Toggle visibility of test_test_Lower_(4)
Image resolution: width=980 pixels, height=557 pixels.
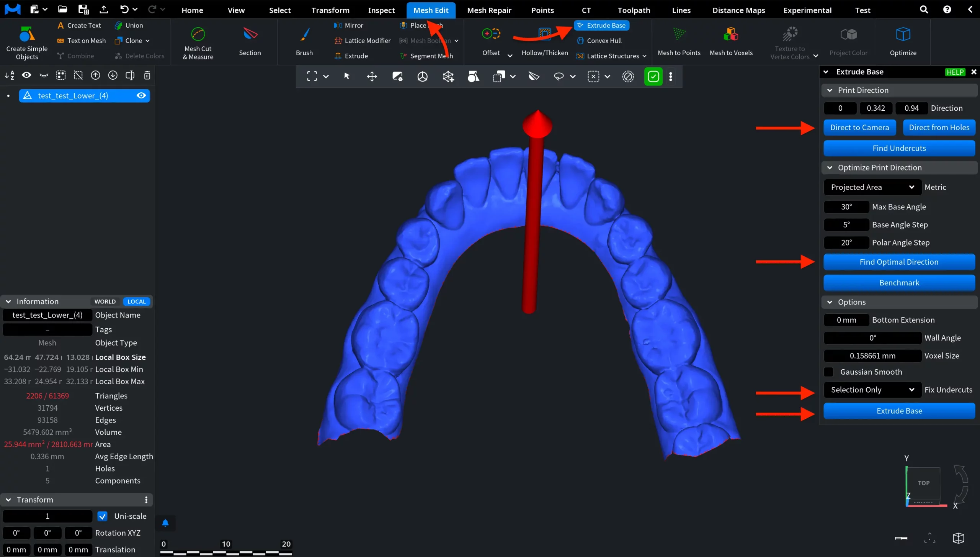point(141,95)
